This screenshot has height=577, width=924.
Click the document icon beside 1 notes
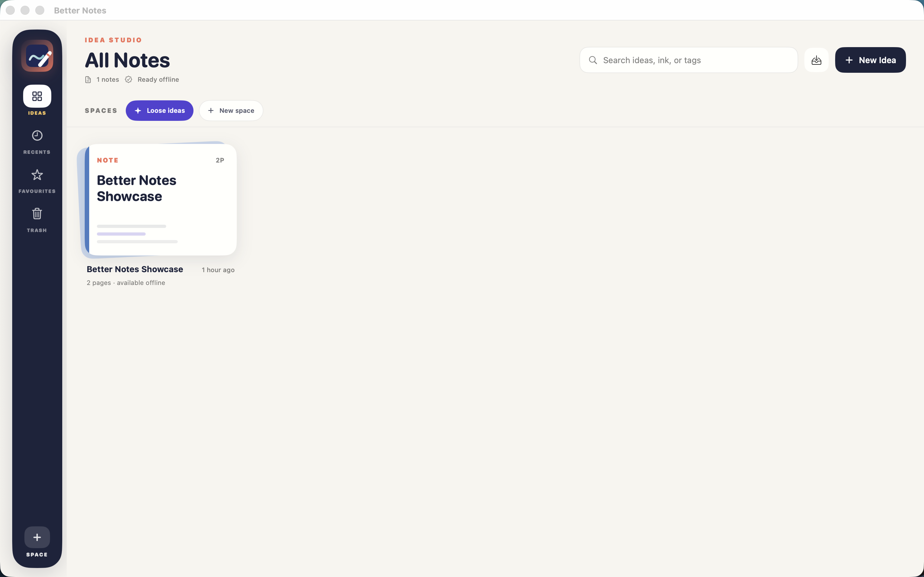tap(88, 79)
